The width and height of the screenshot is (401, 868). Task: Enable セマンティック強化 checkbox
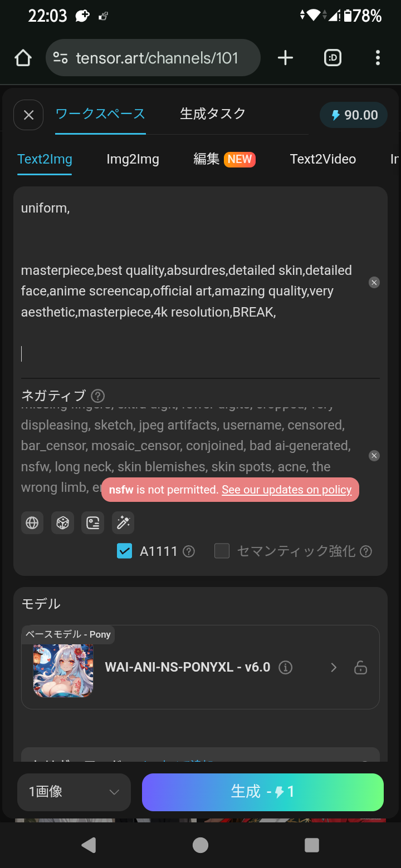click(222, 551)
